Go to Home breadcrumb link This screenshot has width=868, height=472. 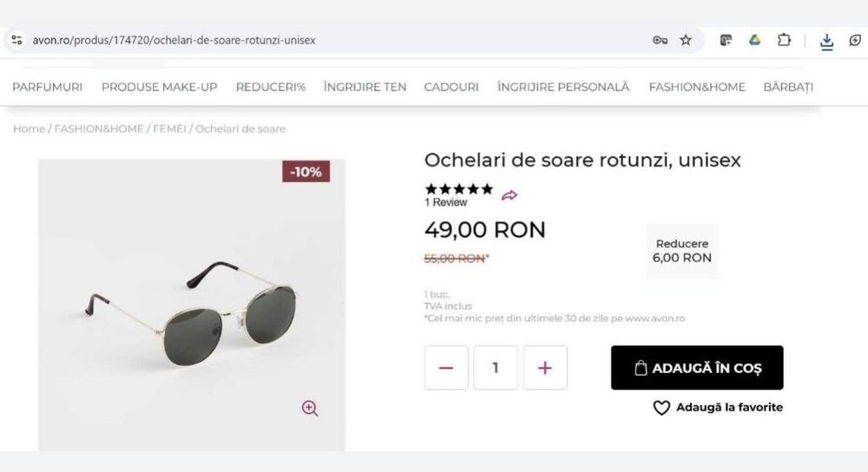[x=29, y=128]
